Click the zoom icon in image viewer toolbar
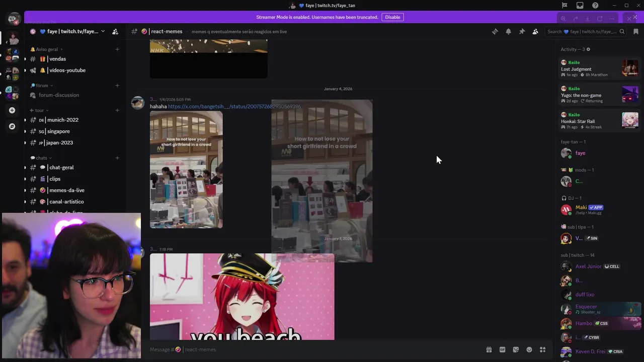Screen dimensions: 644x362 (x=563, y=19)
